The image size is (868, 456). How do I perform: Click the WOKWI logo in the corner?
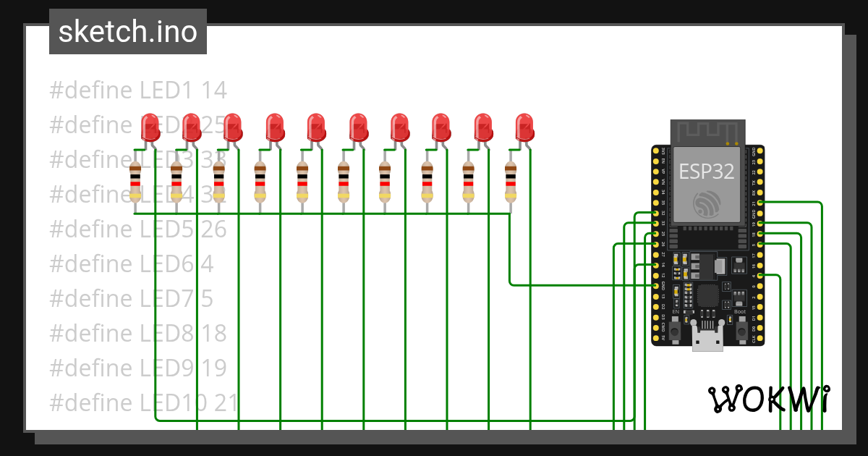(x=769, y=399)
